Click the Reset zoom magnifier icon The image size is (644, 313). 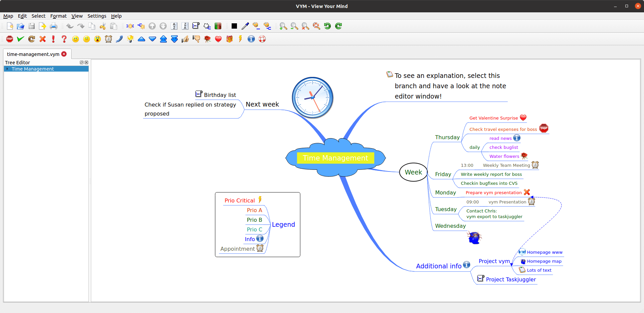[x=306, y=26]
